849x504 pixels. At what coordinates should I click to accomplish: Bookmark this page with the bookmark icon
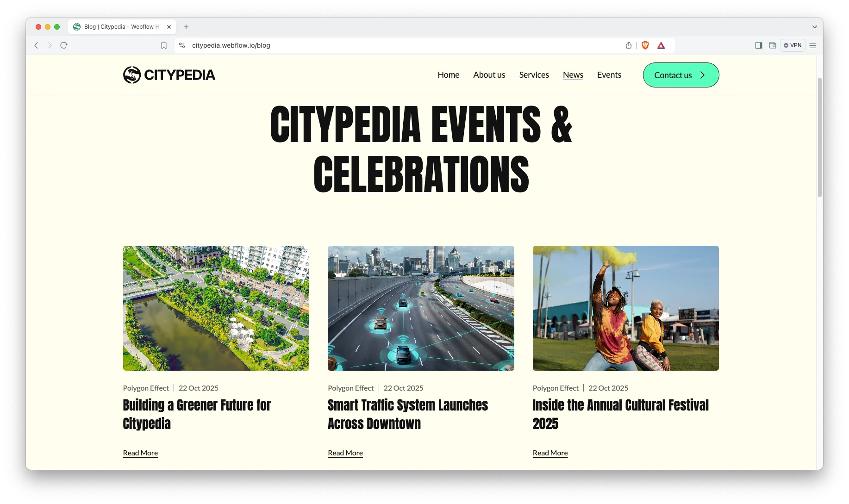(164, 45)
